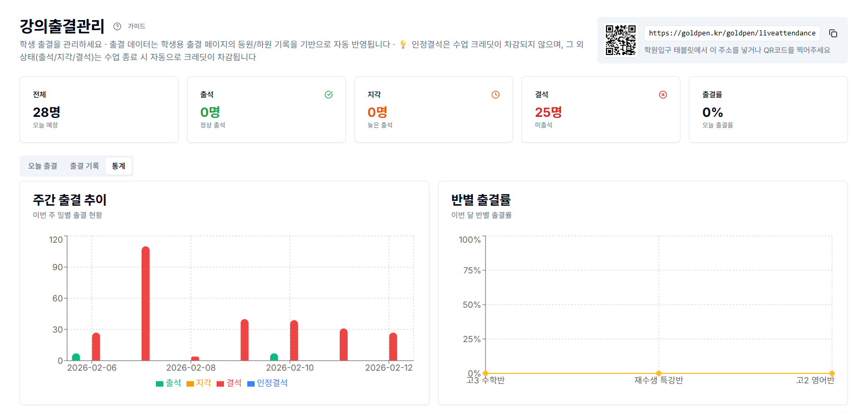Click the 늦은 출석 caption
This screenshot has width=868, height=413.
(380, 125)
